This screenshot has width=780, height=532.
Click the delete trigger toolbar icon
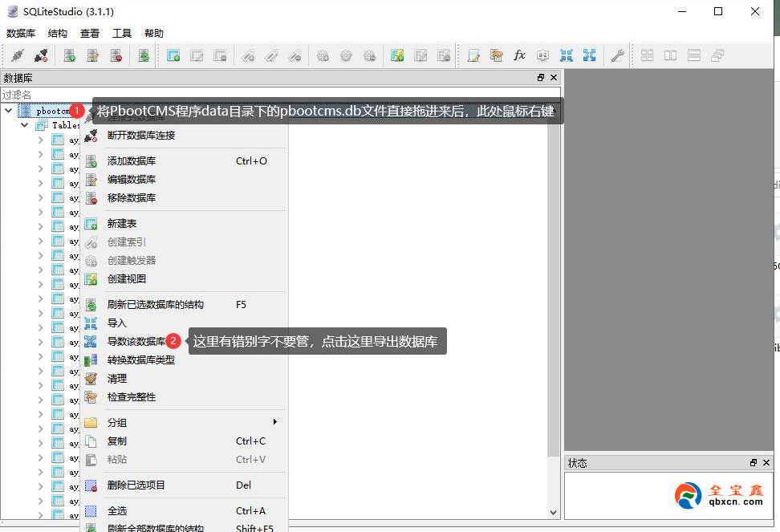pos(369,55)
